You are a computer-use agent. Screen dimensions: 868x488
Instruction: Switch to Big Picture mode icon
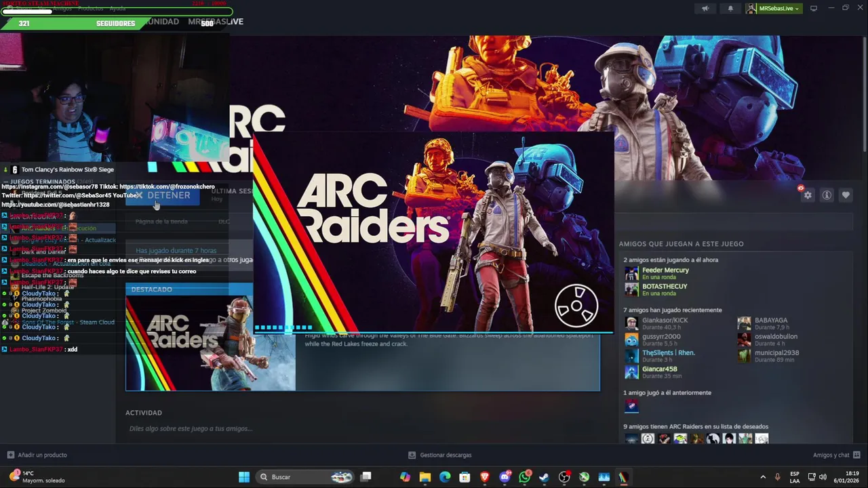pyautogui.click(x=814, y=8)
